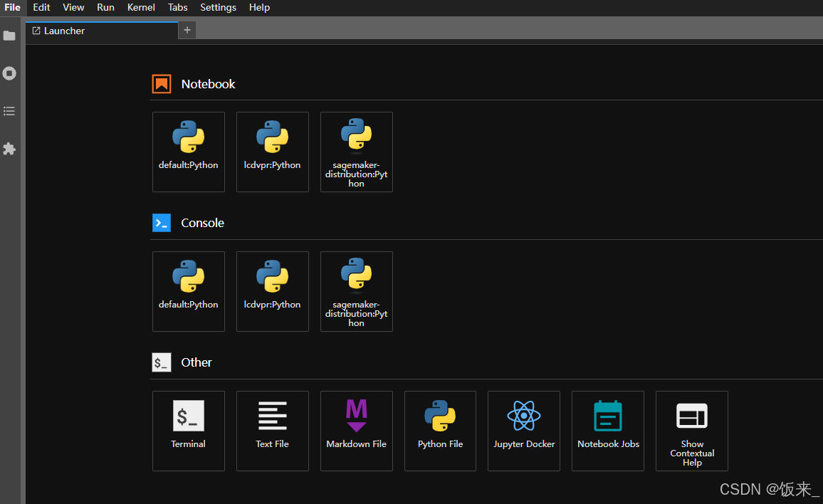Create a new Python File
823x504 pixels.
pos(441,431)
